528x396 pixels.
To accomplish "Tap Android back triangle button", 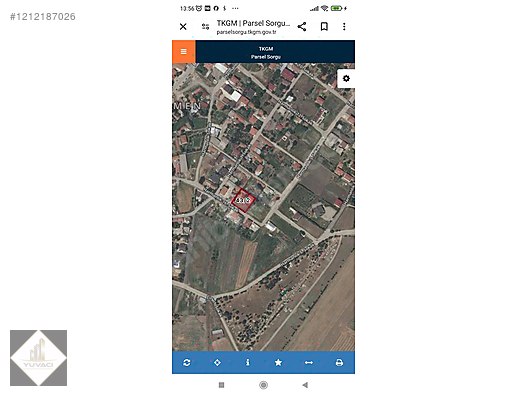I will (x=305, y=385).
